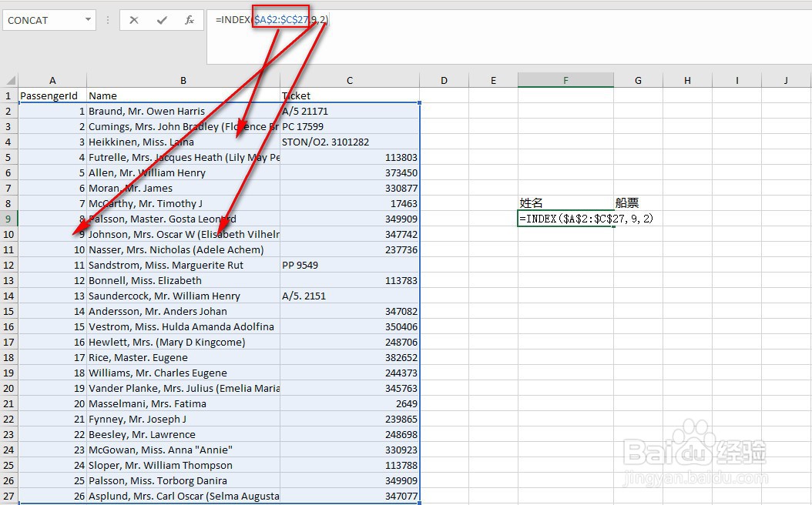Select column G header
Image resolution: width=812 pixels, height=505 pixels.
(638, 80)
